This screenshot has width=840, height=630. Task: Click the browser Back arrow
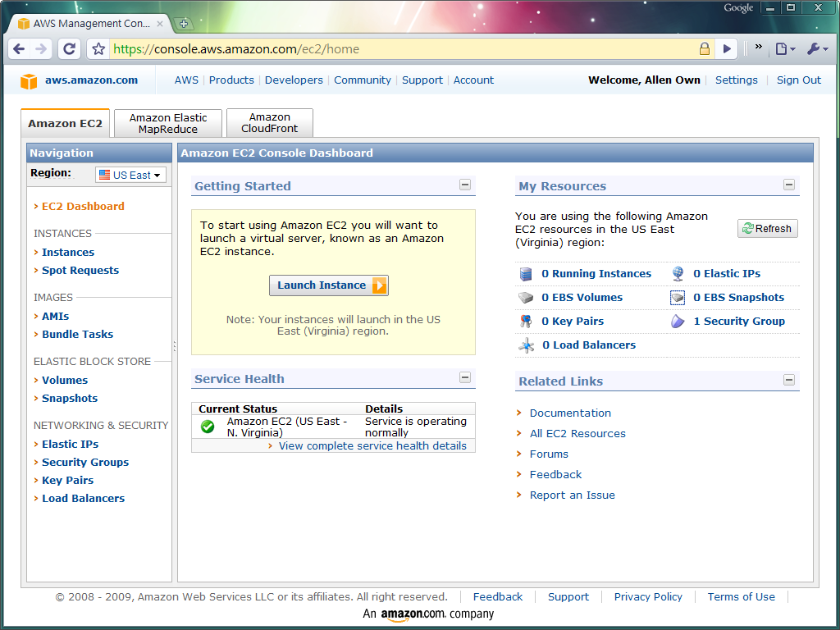pos(19,49)
